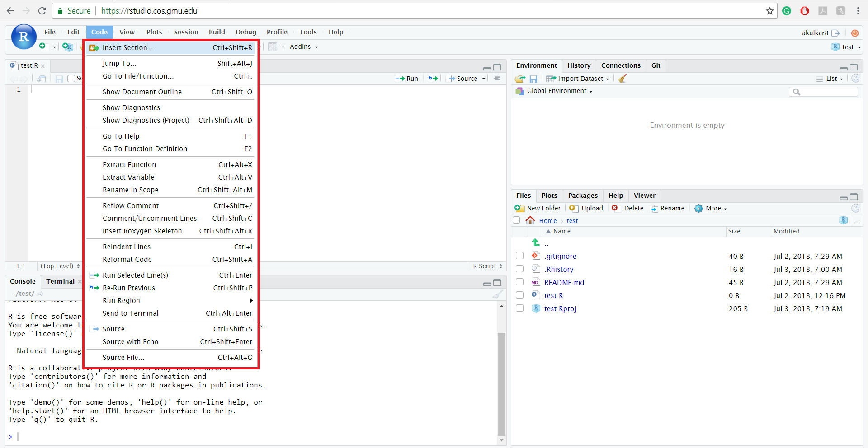Click the quit session power icon

(854, 33)
